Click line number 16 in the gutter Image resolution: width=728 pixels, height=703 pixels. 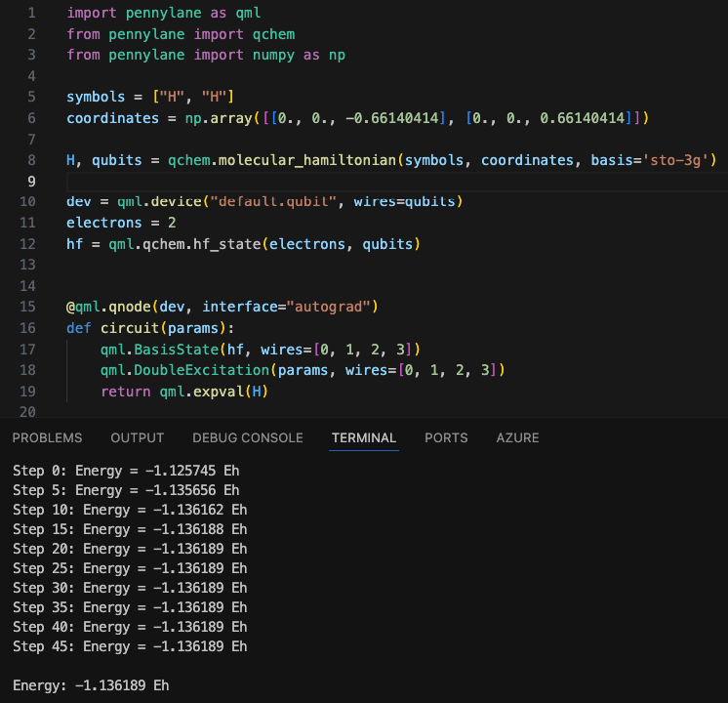[27, 328]
